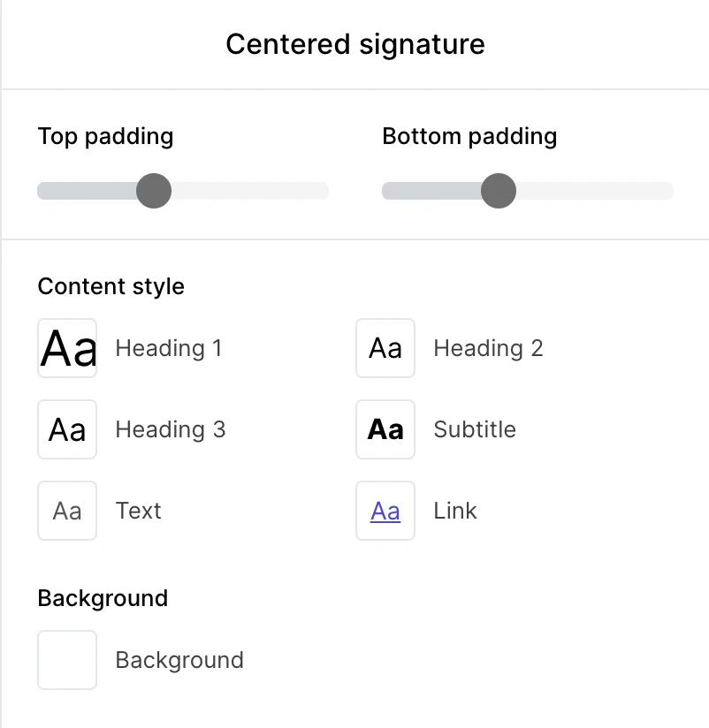
Task: Click the "Subtitle" style label
Action: [475, 429]
